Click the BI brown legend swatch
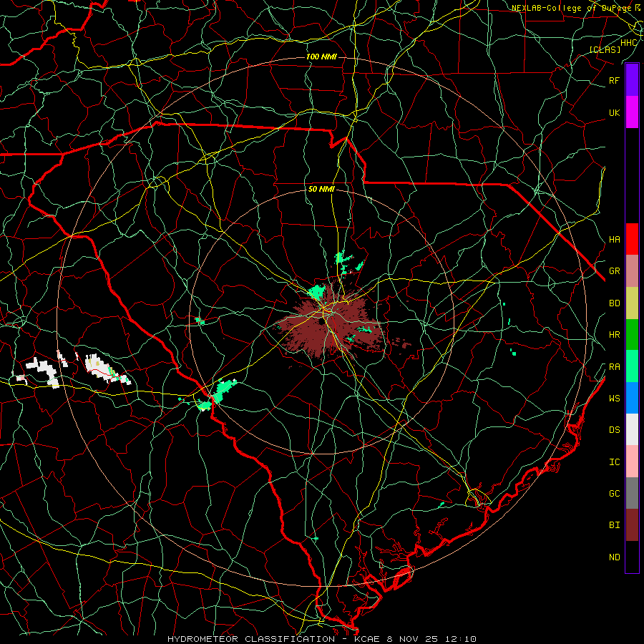 (632, 525)
